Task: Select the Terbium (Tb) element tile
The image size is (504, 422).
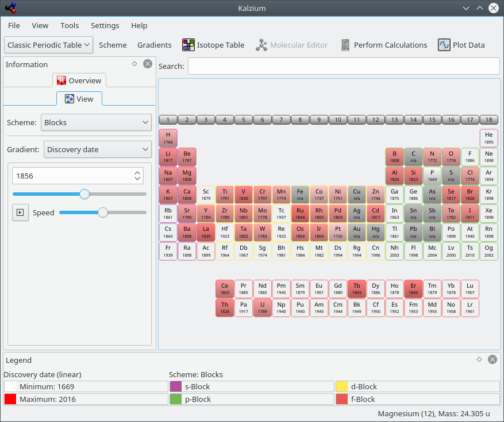Action: [357, 289]
